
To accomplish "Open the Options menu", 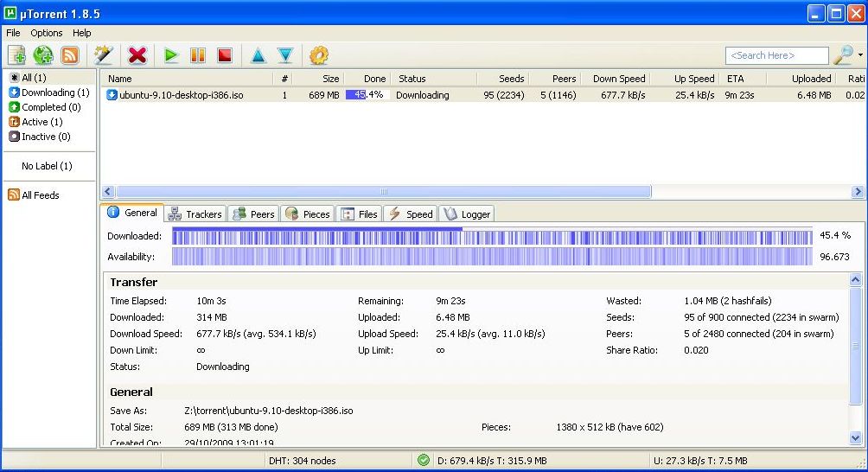I will 47,33.
